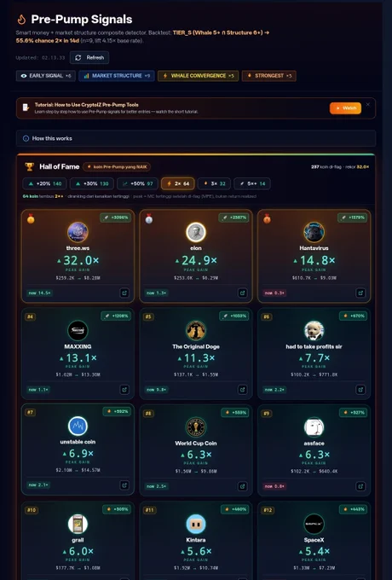Open external link on Hantavirus card
This screenshot has width=392, height=580.
[x=360, y=293]
